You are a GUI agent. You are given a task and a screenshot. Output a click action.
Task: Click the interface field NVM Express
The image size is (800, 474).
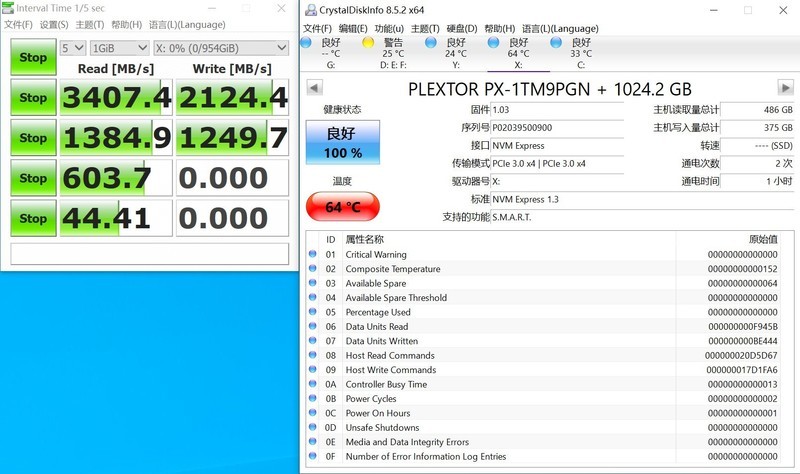(557, 145)
